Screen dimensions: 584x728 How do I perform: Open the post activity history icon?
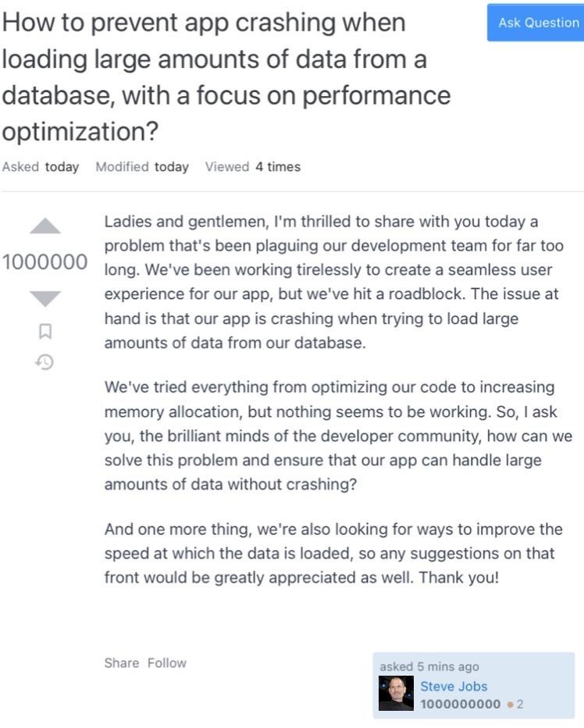(x=45, y=362)
